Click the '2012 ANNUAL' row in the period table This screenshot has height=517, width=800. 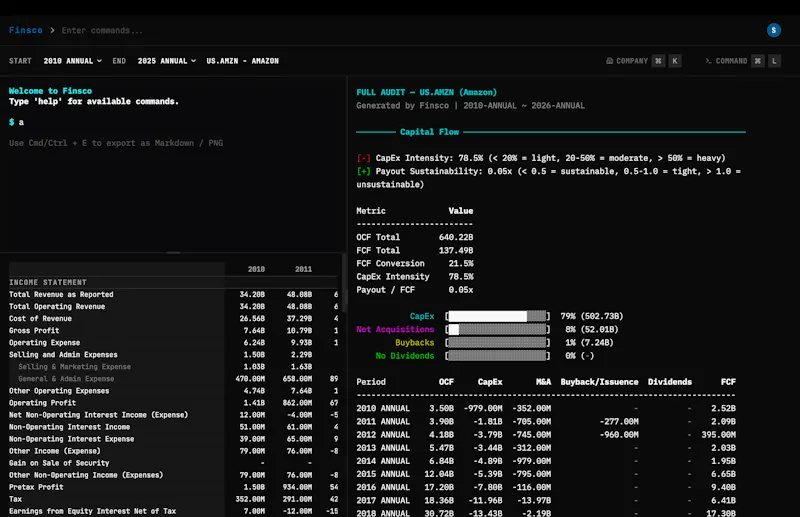click(546, 435)
